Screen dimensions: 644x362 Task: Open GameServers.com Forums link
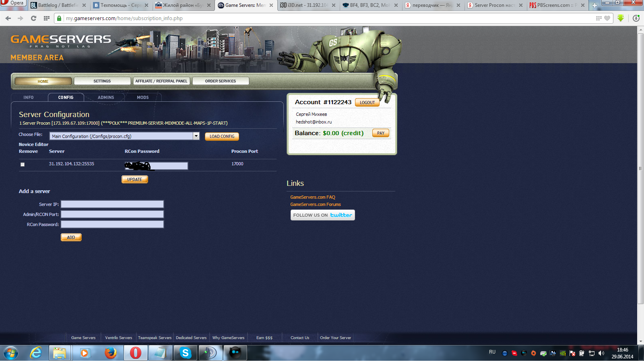(316, 204)
